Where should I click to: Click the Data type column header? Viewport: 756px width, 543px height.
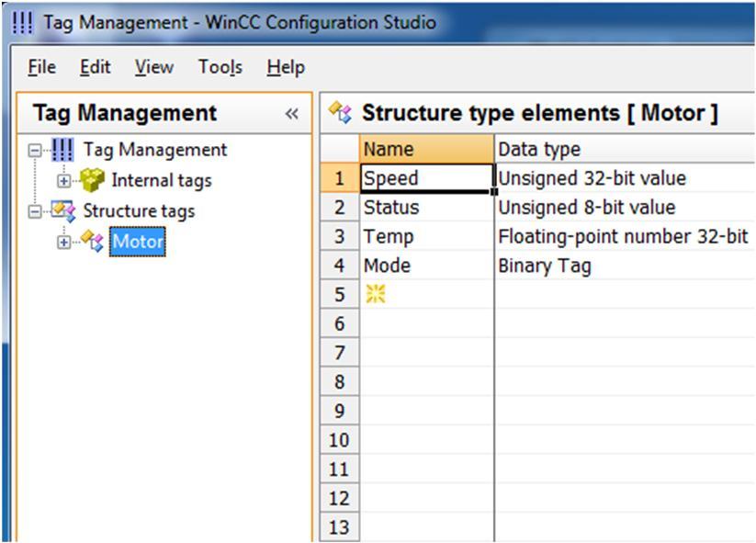click(x=625, y=149)
